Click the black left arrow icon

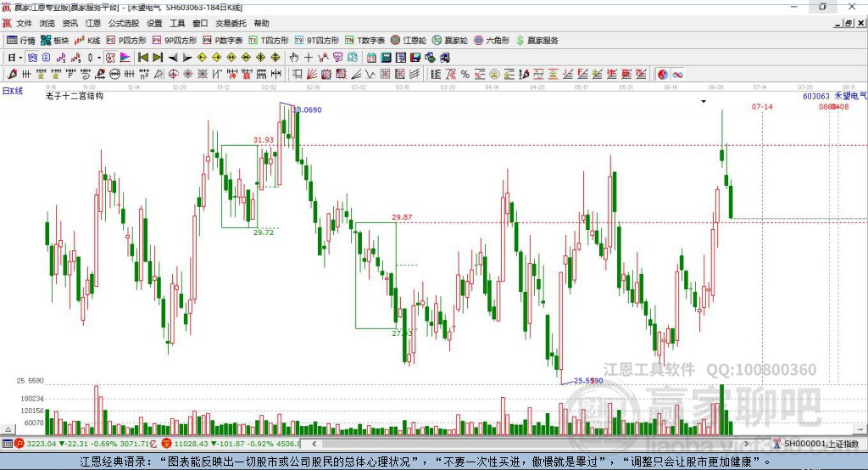pos(173,58)
